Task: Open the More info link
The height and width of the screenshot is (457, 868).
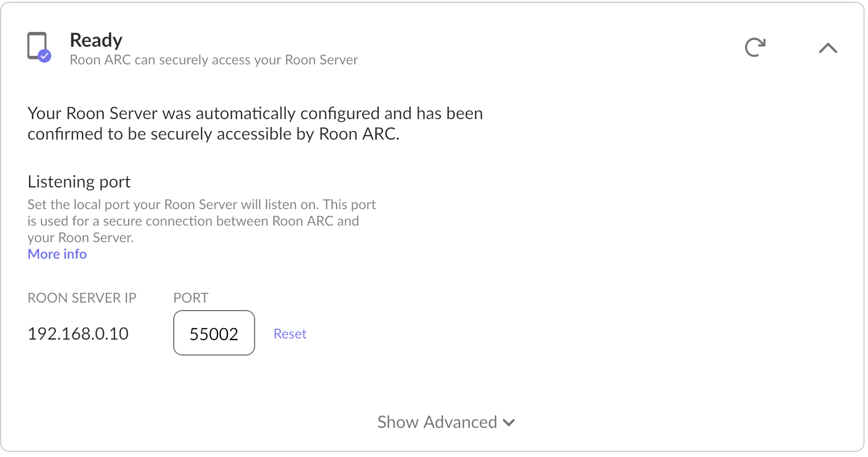Action: pyautogui.click(x=57, y=254)
